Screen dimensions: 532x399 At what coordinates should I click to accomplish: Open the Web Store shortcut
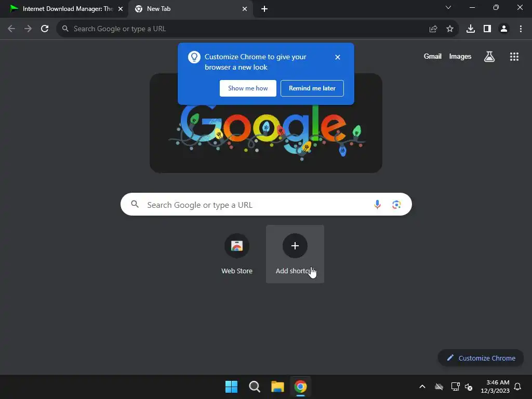coord(237,254)
